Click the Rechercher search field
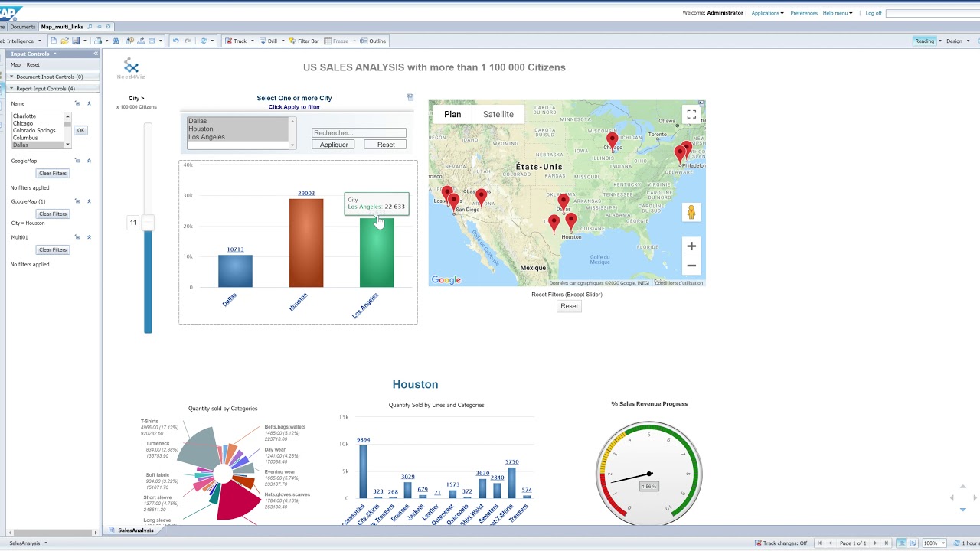This screenshot has height=551, width=980. pos(359,132)
